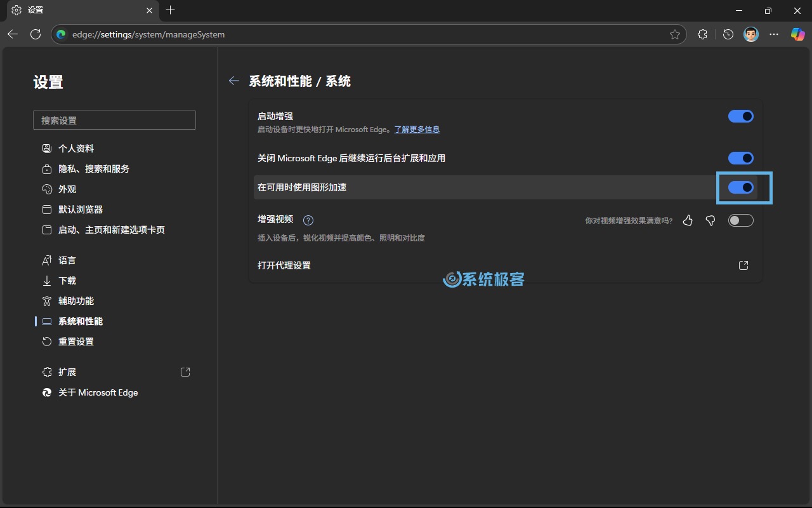
Task: Open a new tab with plus button
Action: (x=170, y=10)
